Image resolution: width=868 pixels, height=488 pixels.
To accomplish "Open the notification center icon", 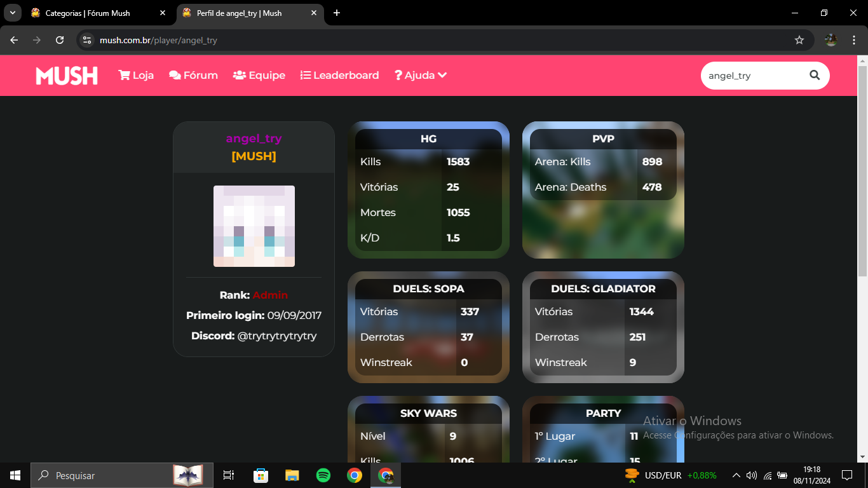I will tap(846, 475).
